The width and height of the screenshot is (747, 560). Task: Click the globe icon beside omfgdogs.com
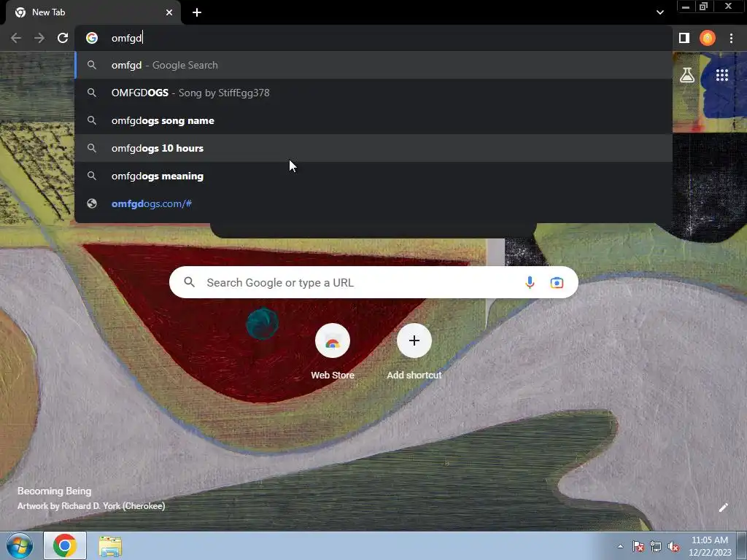[92, 204]
